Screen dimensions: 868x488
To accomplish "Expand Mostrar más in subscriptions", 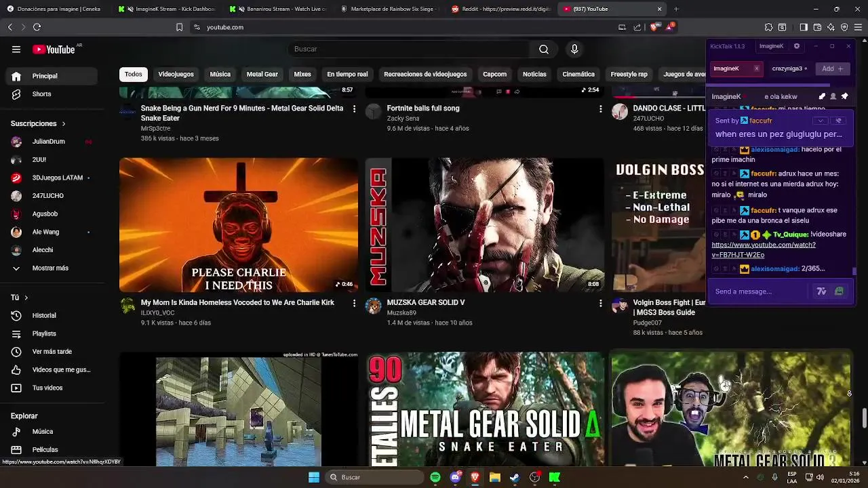I will (x=50, y=268).
